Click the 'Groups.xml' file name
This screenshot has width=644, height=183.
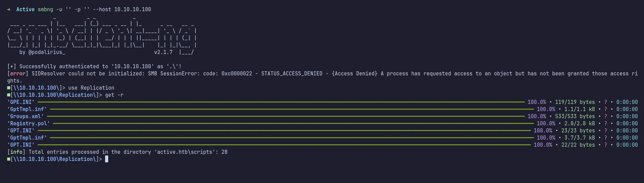tap(26, 116)
